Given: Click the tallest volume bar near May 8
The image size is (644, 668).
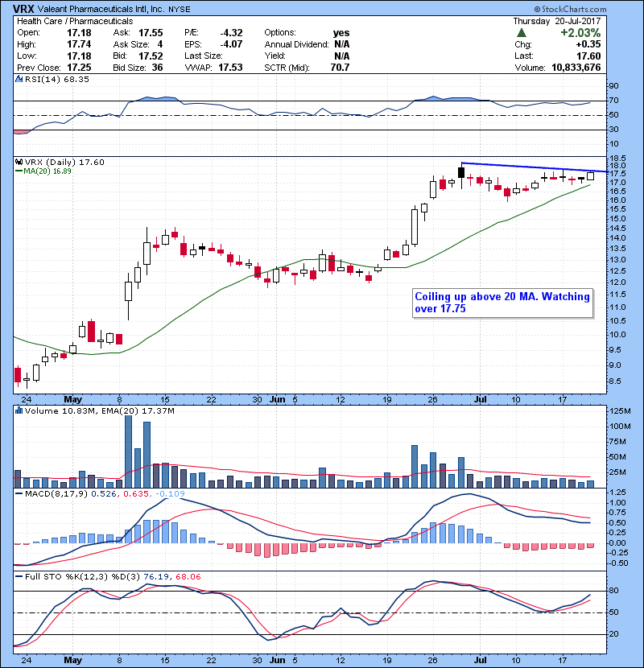Looking at the screenshot, I should pos(128,452).
